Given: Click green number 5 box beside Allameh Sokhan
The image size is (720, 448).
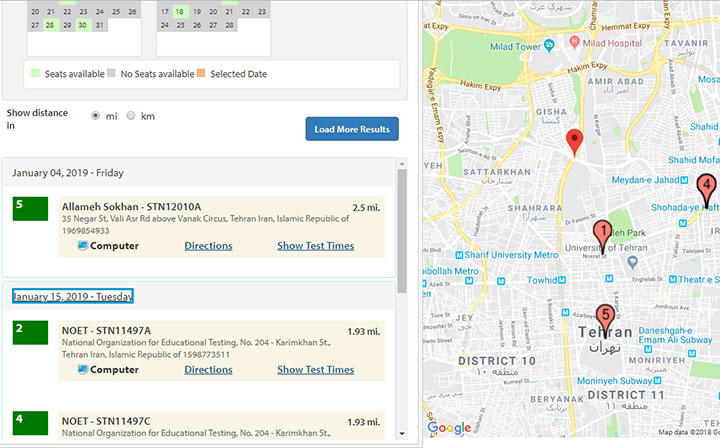Looking at the screenshot, I should coord(30,209).
